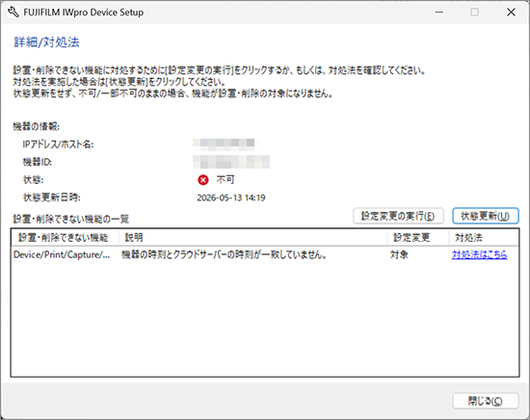
Task: Click the 閉じる button
Action: pos(485,401)
